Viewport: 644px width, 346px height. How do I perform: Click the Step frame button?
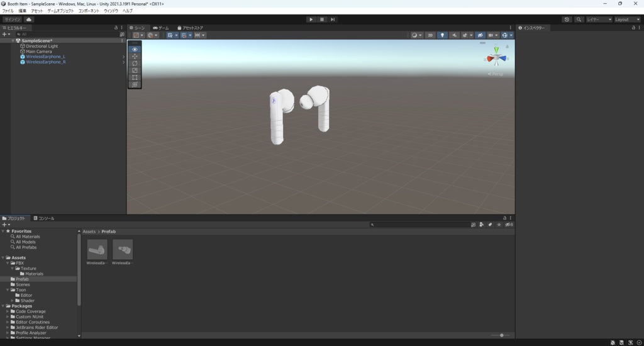tap(333, 20)
